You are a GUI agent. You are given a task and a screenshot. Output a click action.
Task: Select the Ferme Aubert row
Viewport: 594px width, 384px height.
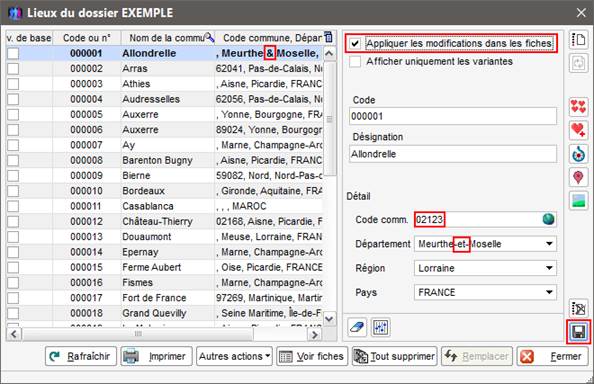(164, 267)
